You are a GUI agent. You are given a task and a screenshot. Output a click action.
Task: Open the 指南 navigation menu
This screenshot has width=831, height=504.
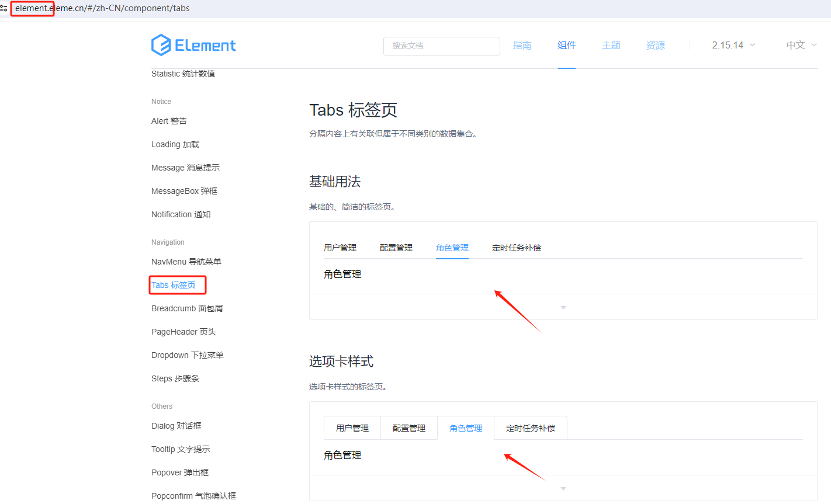pyautogui.click(x=522, y=45)
